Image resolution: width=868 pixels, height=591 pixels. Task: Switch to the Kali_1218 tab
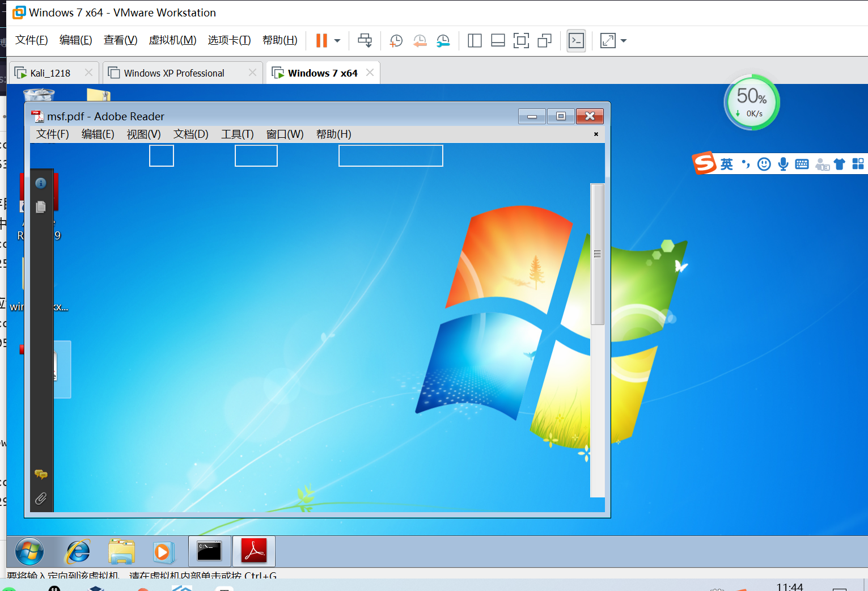point(50,73)
